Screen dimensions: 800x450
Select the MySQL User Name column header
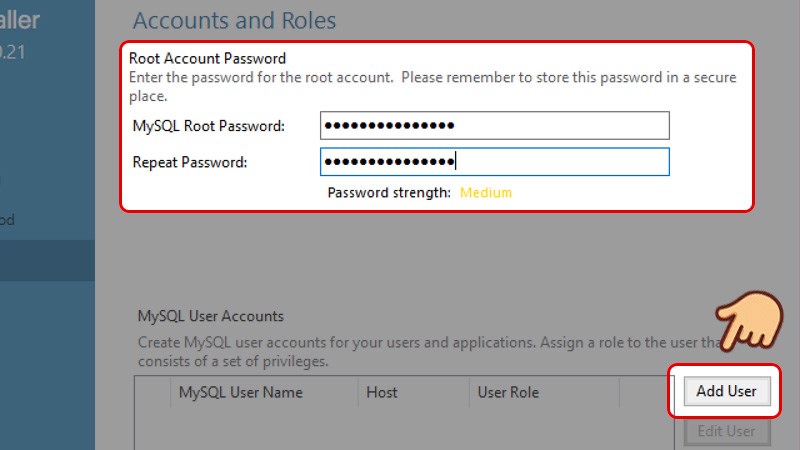pos(241,393)
